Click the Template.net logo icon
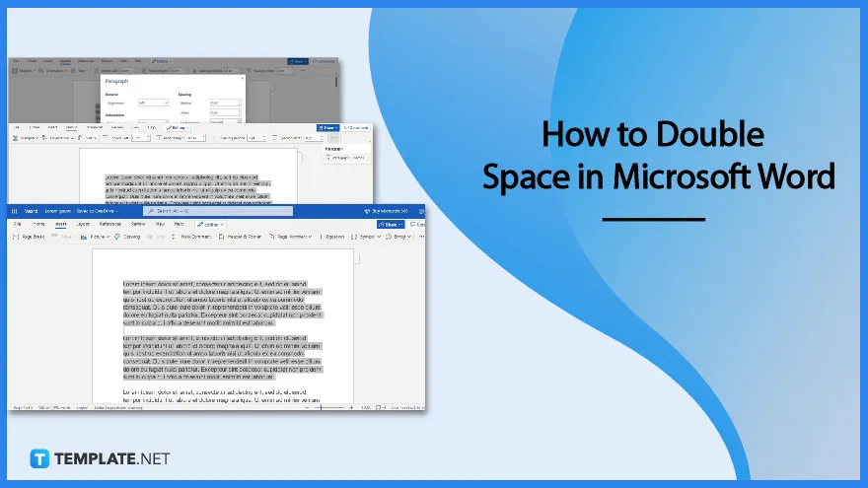868x488 pixels. (39, 458)
